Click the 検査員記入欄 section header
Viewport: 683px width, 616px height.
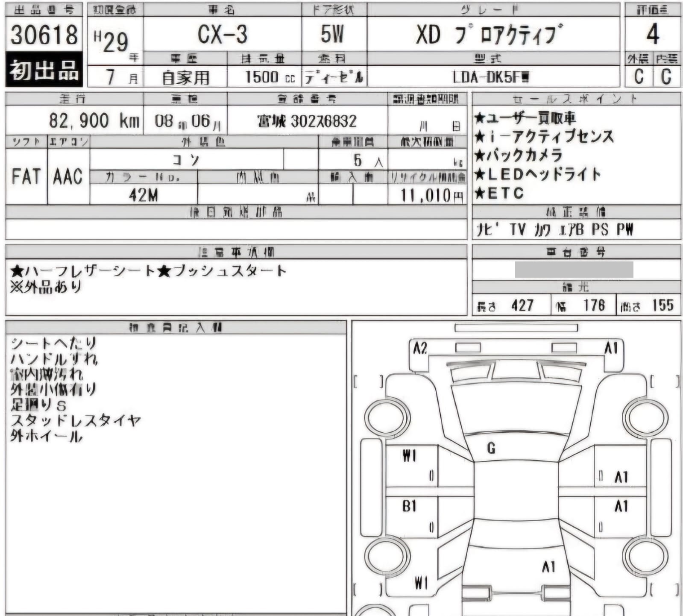[176, 328]
